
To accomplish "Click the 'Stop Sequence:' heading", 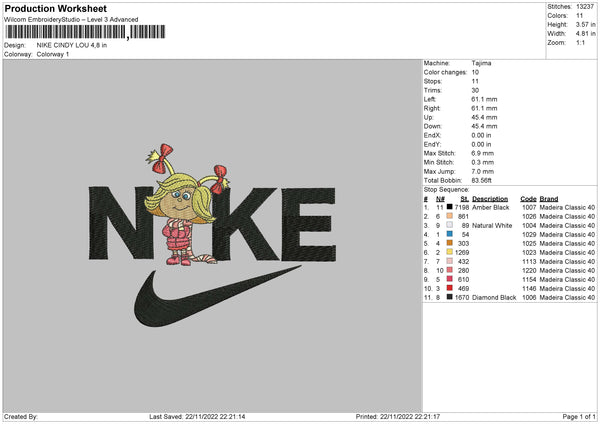I will tap(446, 189).
